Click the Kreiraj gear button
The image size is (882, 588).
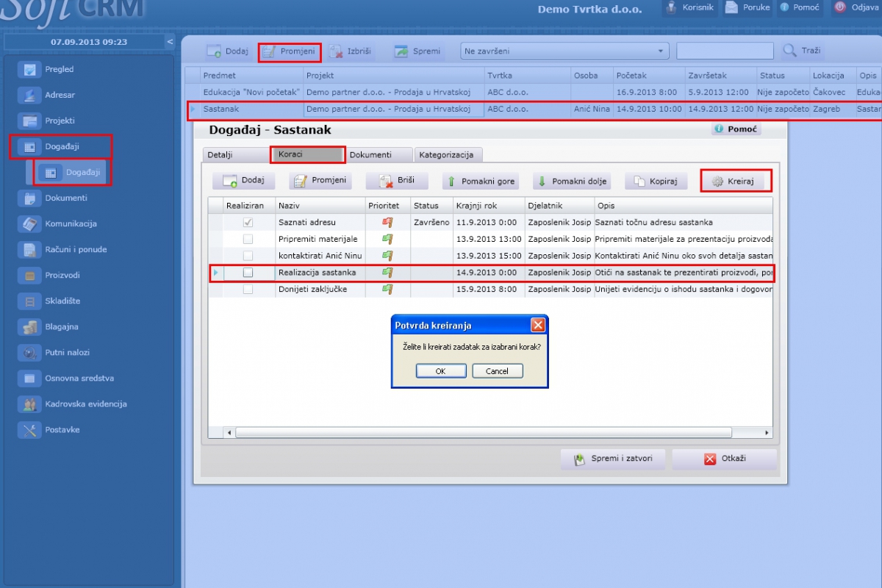(x=736, y=182)
